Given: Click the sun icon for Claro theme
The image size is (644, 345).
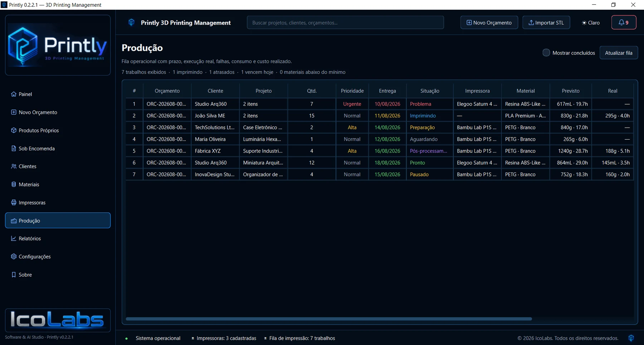Looking at the screenshot, I should point(584,23).
